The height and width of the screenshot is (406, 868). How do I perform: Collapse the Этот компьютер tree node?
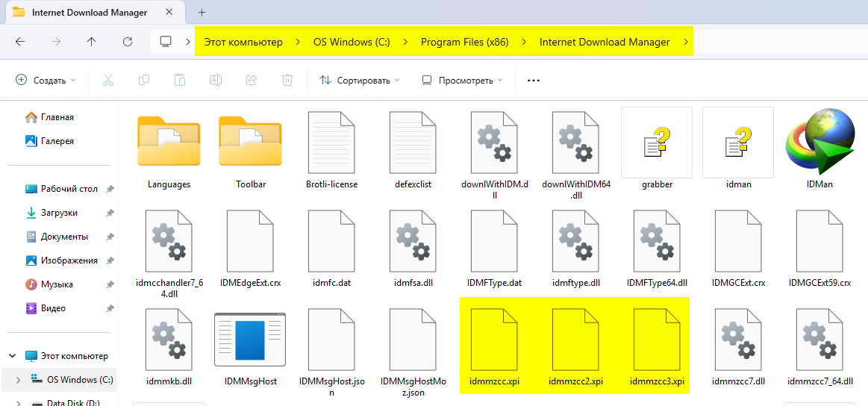click(13, 356)
